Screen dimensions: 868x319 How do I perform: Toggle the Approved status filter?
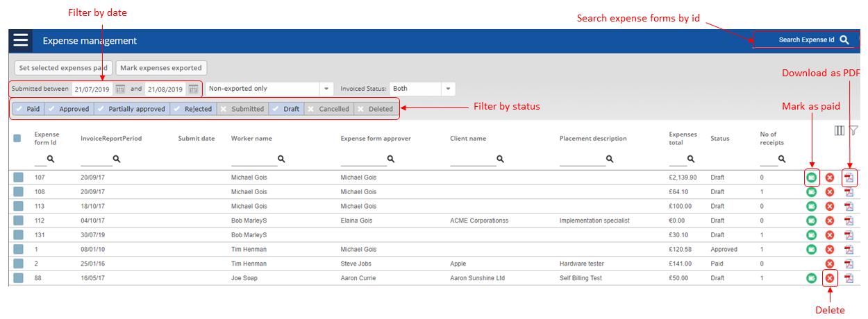coord(69,109)
